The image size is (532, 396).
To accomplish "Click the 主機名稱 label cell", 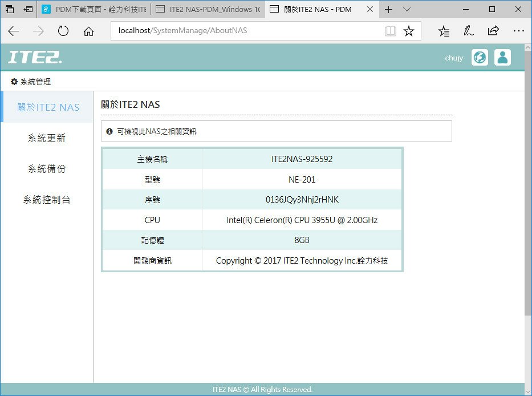I will (152, 159).
